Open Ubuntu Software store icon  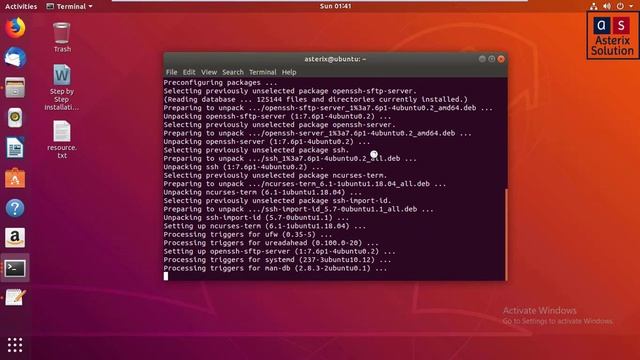(15, 178)
